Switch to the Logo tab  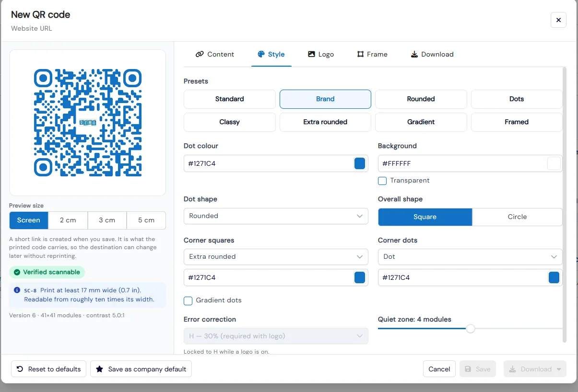point(321,54)
